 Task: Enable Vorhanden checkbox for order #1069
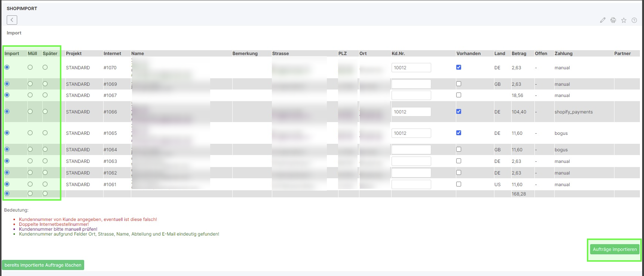pos(459,84)
